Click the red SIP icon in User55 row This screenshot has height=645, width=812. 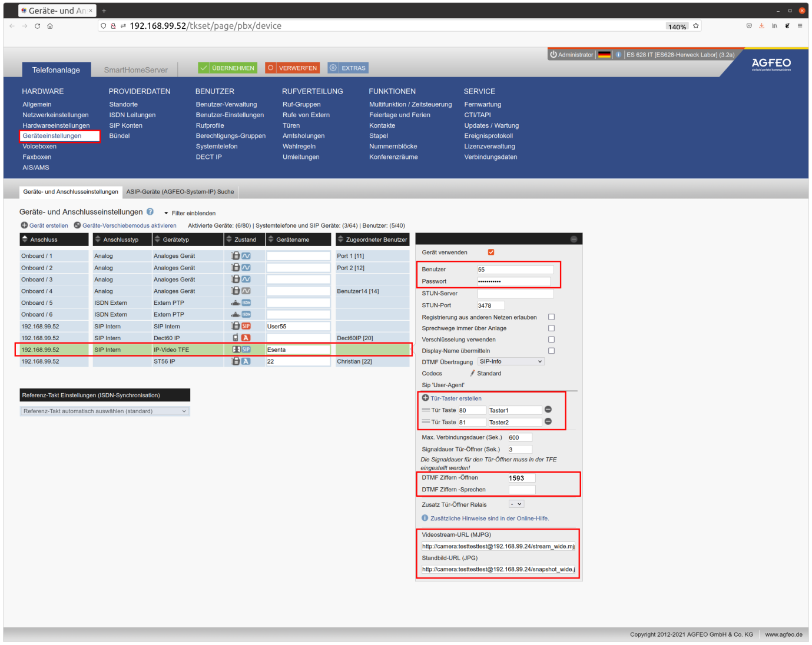pos(246,326)
